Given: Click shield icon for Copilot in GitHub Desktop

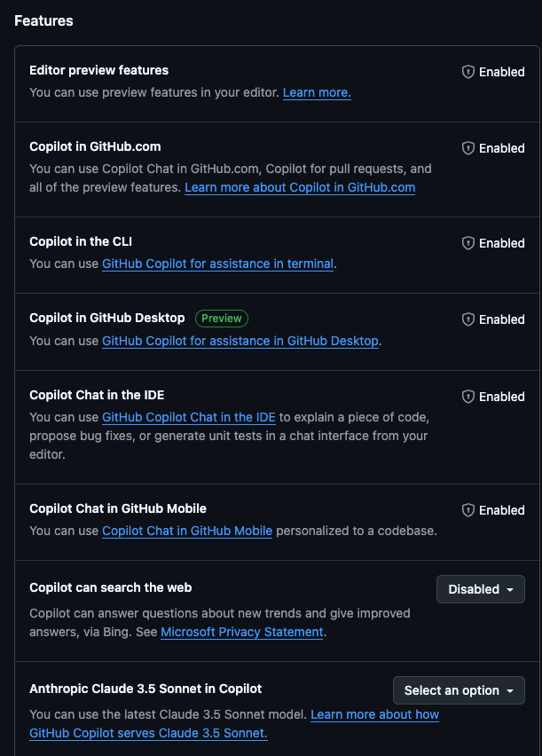Looking at the screenshot, I should pos(468,319).
